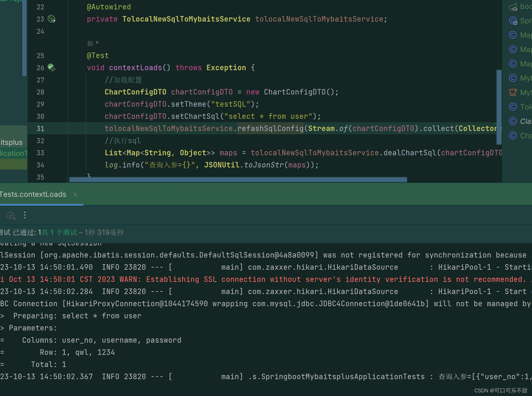Click the run test icon on line 26

50,67
